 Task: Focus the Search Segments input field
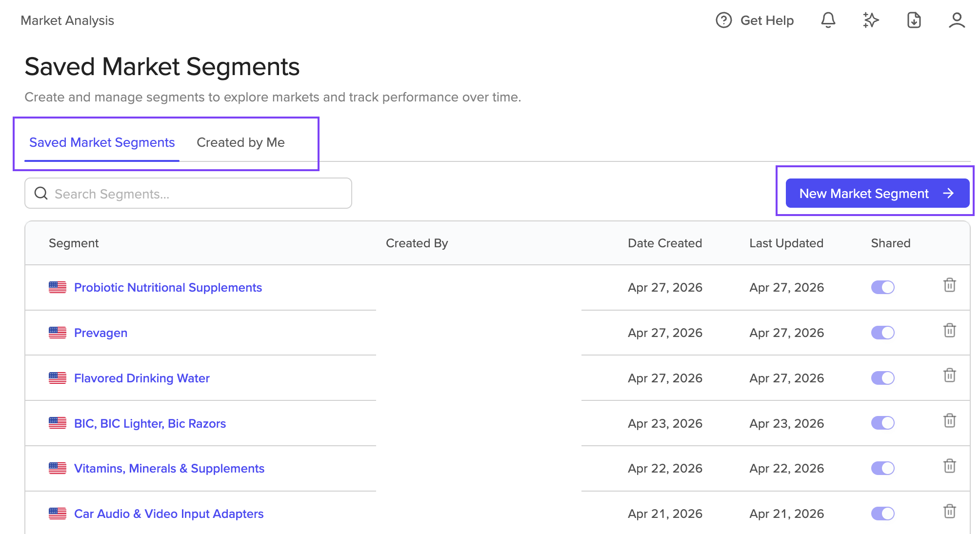tap(188, 193)
